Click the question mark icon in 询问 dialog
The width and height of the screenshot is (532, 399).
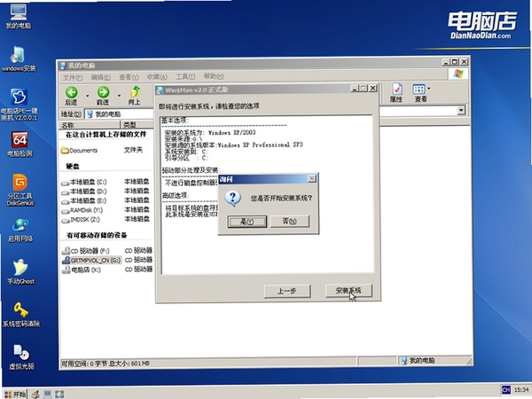pyautogui.click(x=233, y=198)
